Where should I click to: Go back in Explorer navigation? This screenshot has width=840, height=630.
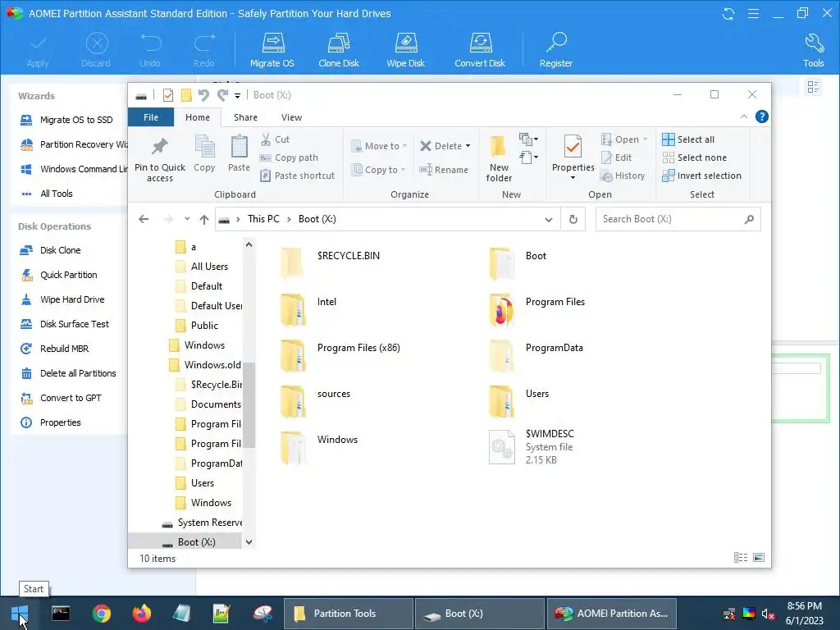coord(144,219)
